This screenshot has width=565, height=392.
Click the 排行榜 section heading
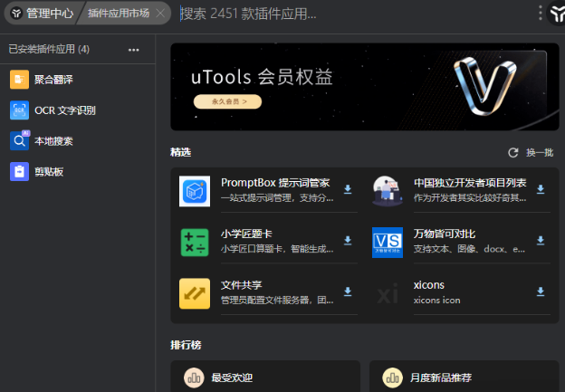186,345
